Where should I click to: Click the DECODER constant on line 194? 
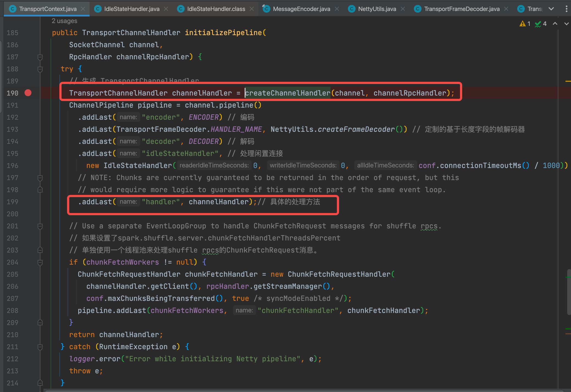204,141
